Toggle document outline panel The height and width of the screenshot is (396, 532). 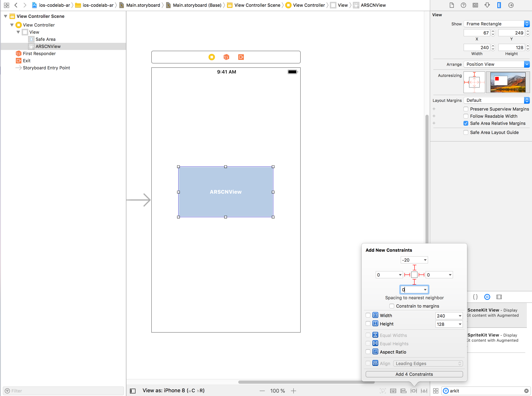click(133, 391)
